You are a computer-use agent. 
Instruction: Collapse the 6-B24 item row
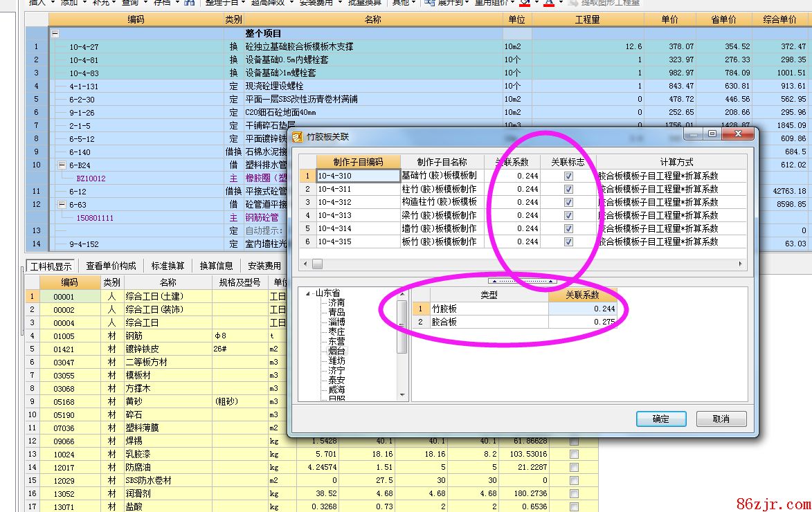coord(62,165)
